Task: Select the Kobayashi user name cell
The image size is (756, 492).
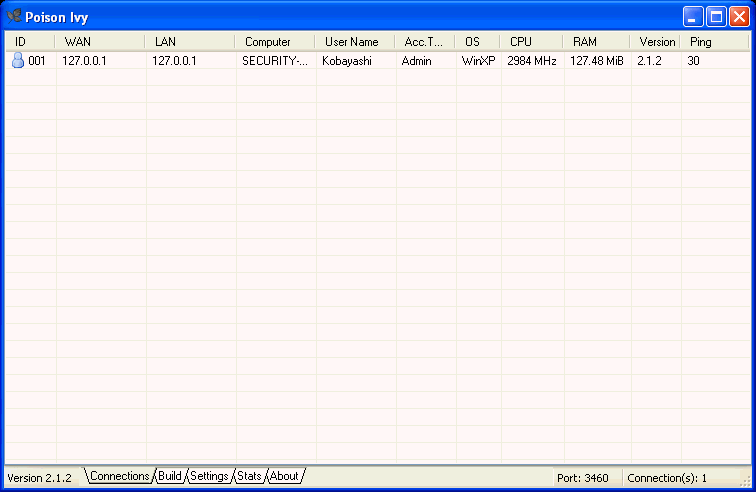Action: (x=345, y=61)
